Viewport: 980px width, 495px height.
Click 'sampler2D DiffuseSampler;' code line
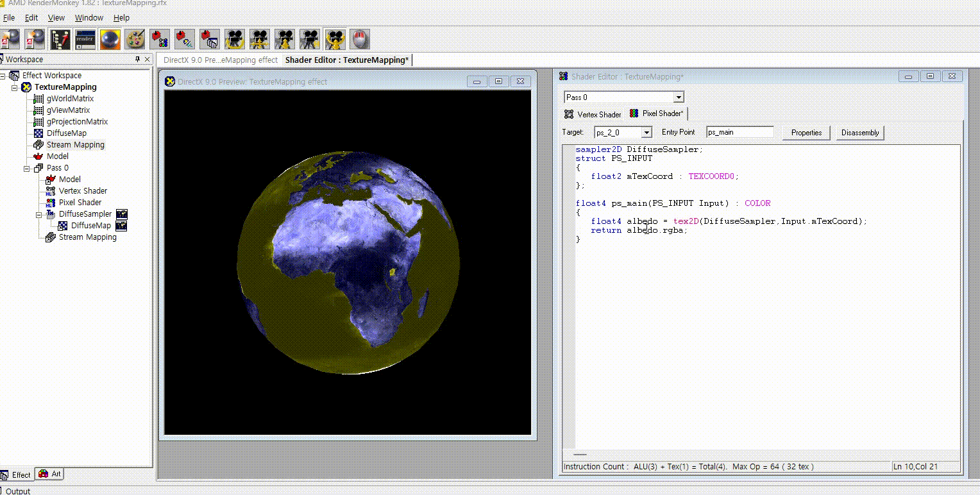click(x=639, y=149)
